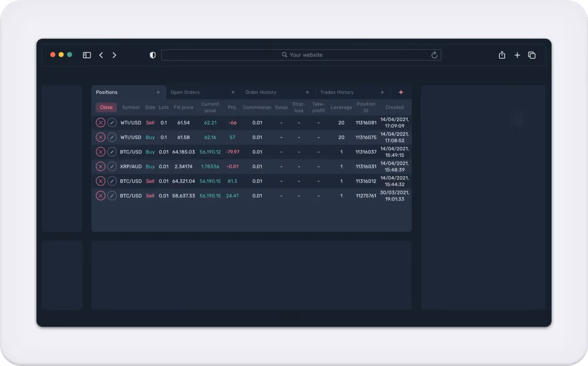Edit the WTI/USD Buy position 11316075

pos(112,137)
